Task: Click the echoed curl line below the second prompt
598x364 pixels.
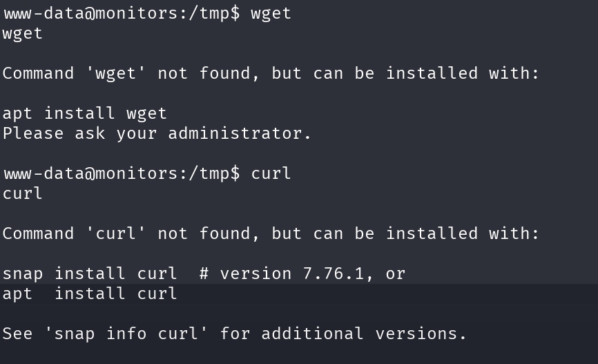Action: coord(23,193)
